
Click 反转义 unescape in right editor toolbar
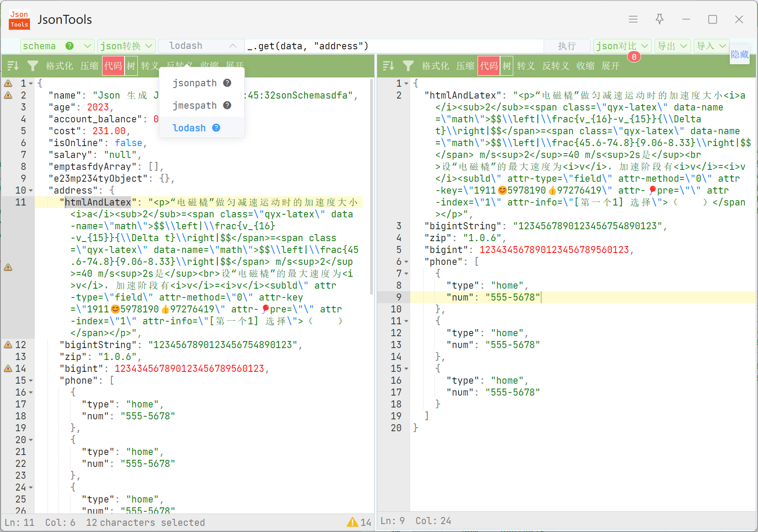(x=556, y=66)
